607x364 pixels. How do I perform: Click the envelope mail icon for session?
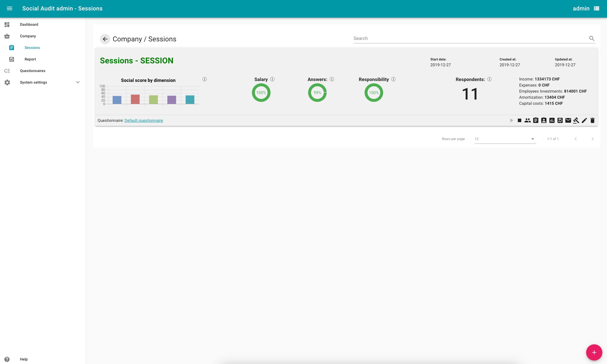[x=568, y=120]
